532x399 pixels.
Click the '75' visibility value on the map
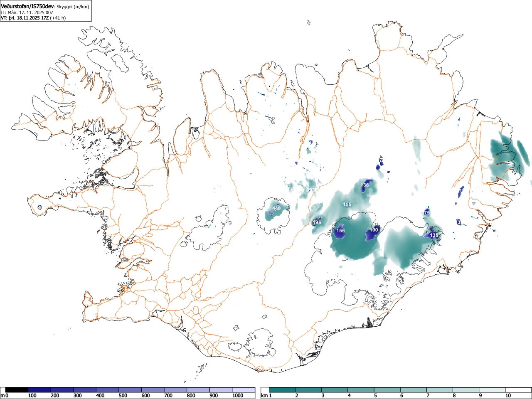427,213
